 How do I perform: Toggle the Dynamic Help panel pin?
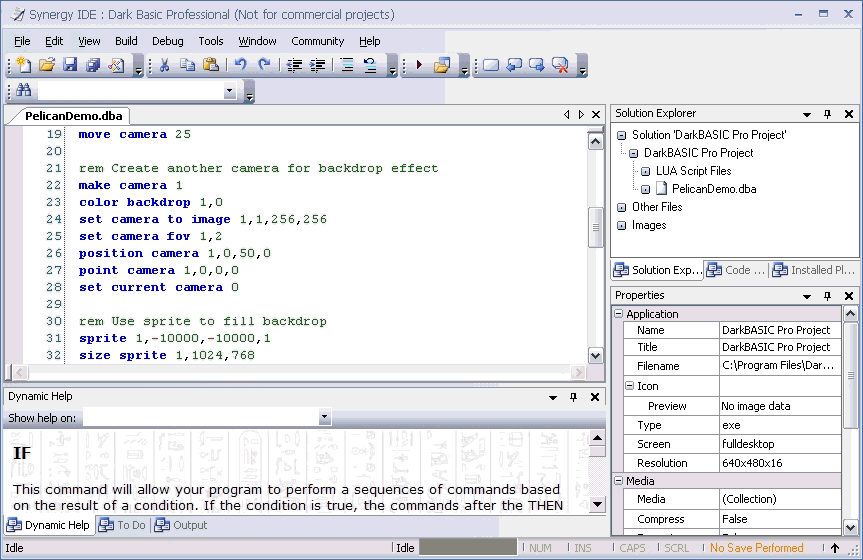click(x=573, y=397)
